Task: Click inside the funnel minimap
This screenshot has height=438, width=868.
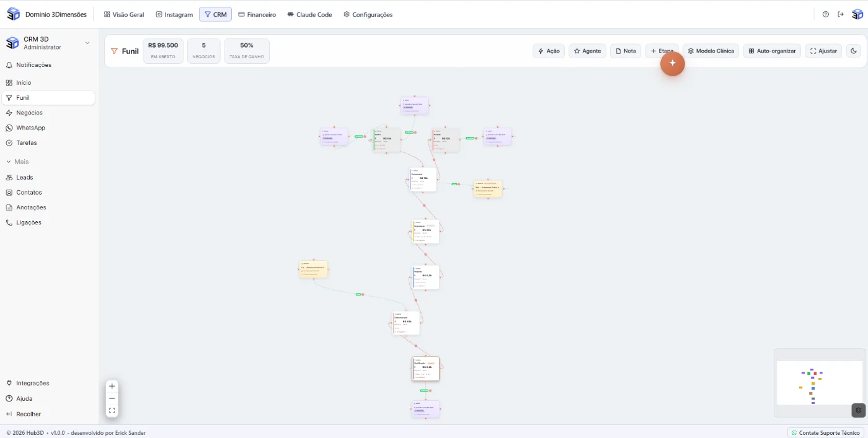Action: (819, 383)
